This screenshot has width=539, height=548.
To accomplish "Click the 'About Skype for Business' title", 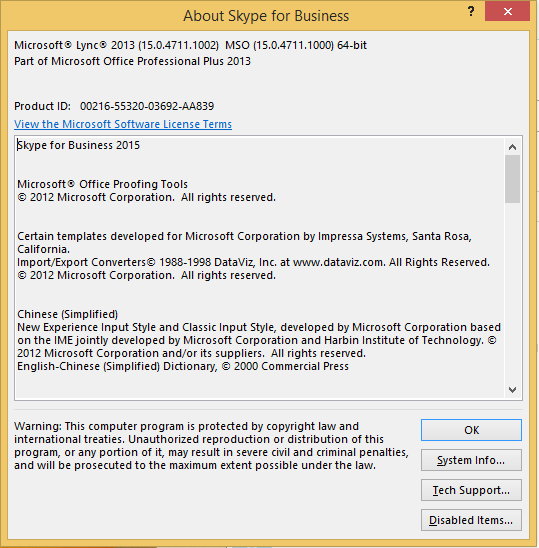I will (266, 16).
